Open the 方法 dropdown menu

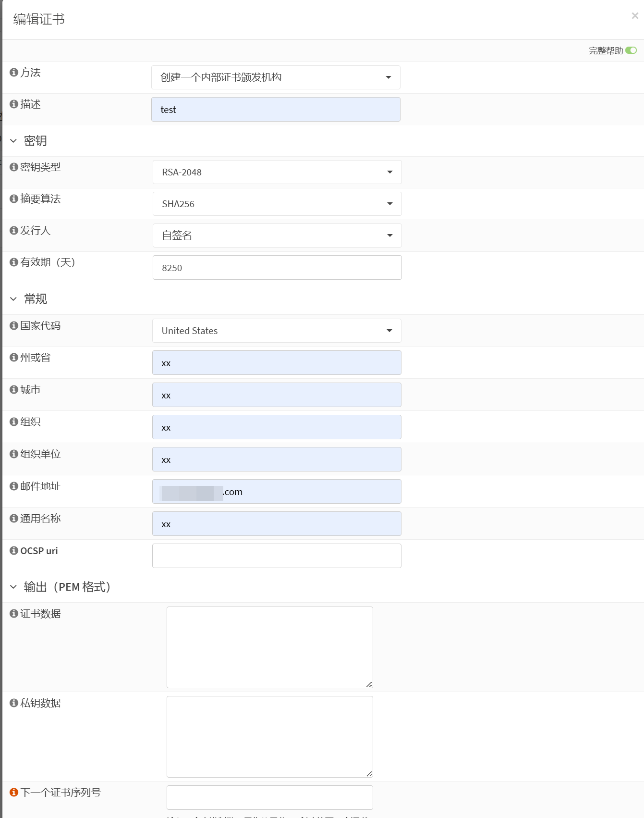(x=276, y=77)
